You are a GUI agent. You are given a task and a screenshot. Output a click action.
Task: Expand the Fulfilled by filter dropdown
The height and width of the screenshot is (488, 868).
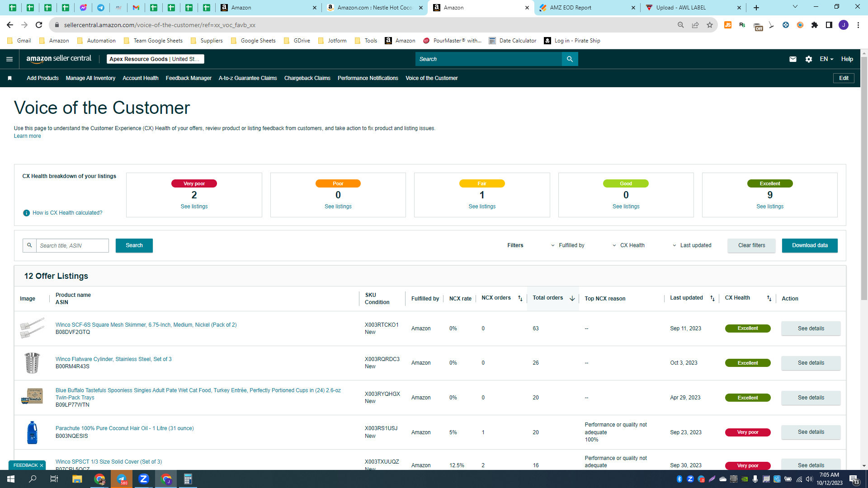click(x=567, y=245)
